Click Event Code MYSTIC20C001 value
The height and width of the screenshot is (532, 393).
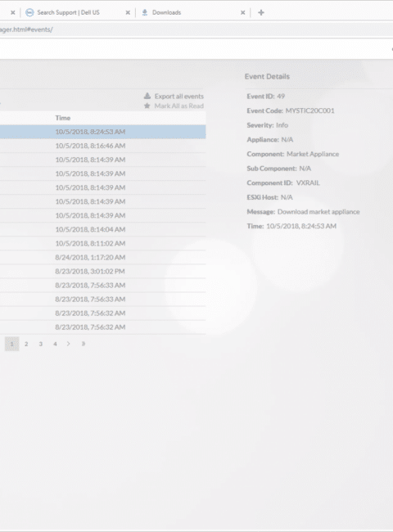click(309, 110)
